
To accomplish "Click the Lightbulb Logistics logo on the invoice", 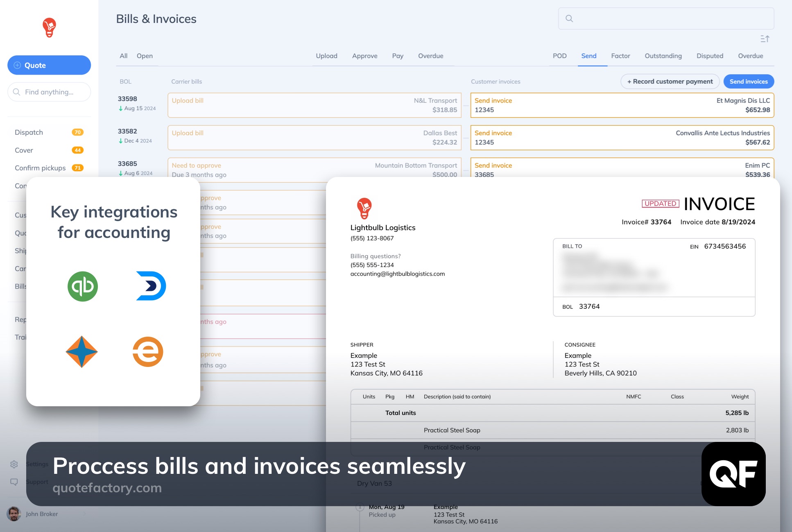I will [364, 208].
